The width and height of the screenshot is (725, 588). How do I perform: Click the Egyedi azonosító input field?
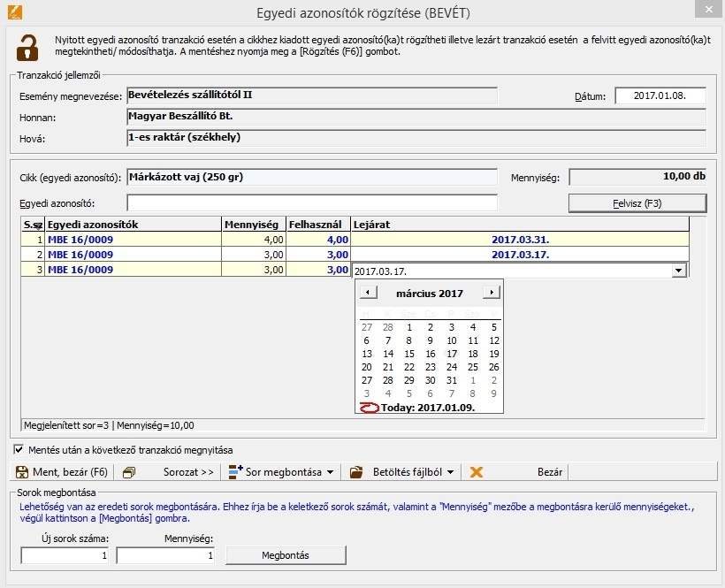pyautogui.click(x=312, y=203)
